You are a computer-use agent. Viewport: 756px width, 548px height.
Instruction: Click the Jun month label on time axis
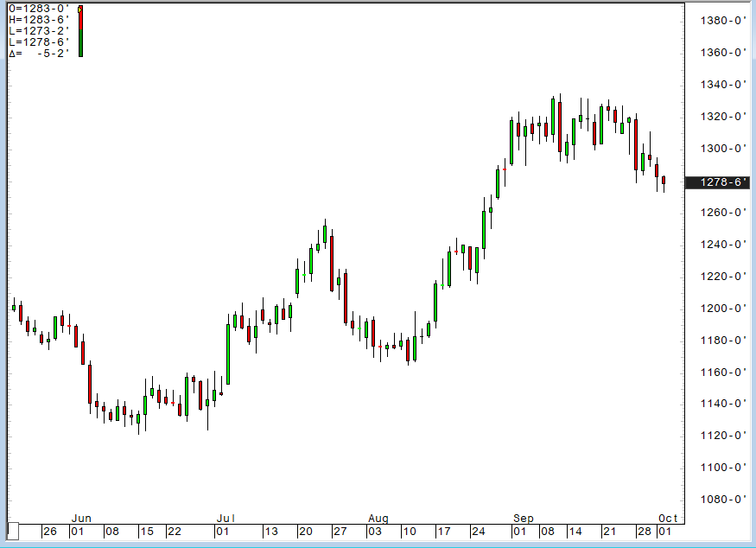click(81, 518)
